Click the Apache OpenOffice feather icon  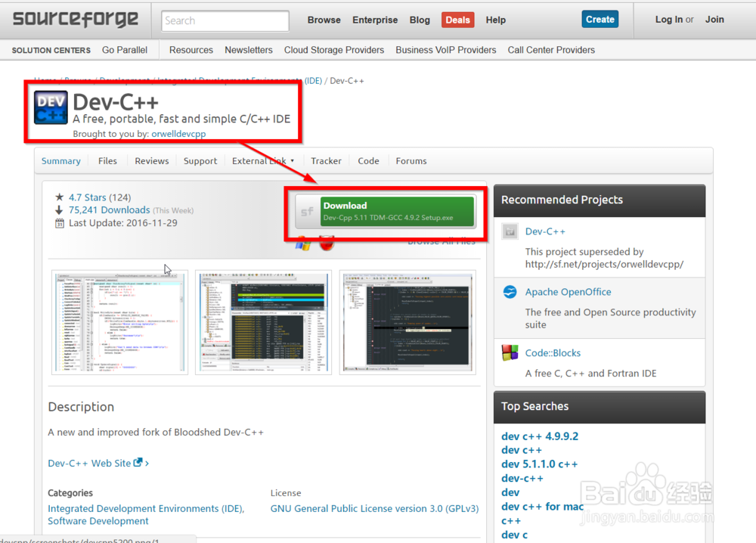pos(510,292)
